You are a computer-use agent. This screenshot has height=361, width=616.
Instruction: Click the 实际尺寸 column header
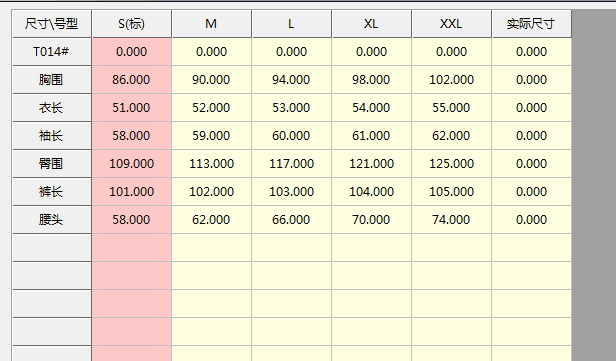point(531,24)
